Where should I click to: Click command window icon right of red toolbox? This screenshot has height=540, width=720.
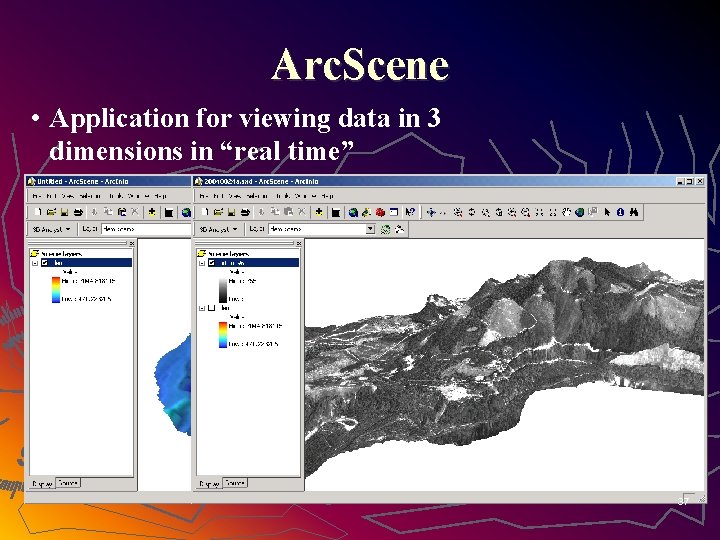tap(394, 212)
